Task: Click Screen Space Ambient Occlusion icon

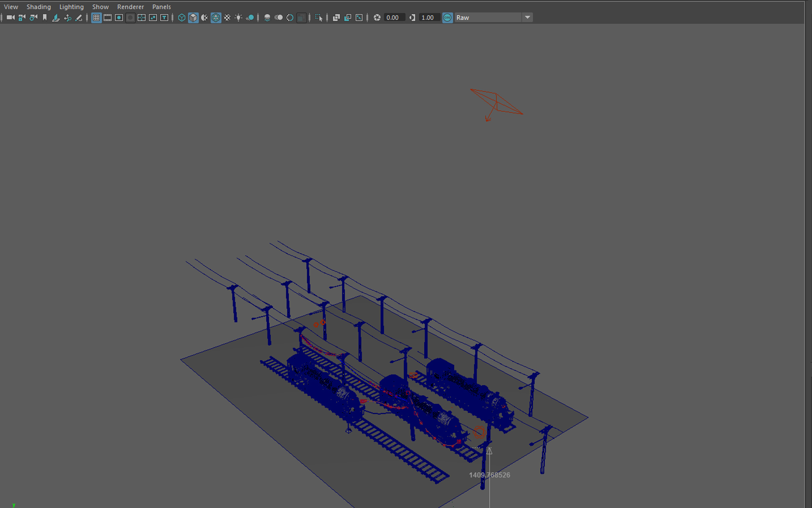Action: pyautogui.click(x=267, y=17)
